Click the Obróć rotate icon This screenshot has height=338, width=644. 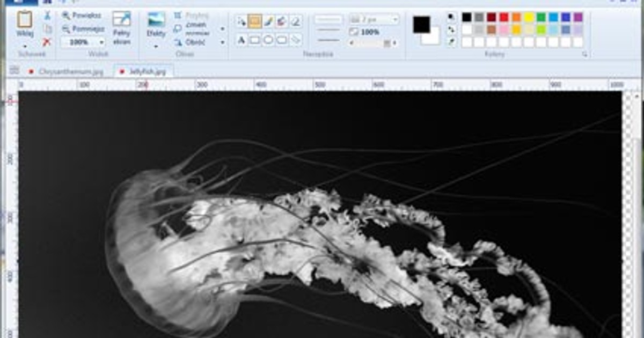[178, 42]
